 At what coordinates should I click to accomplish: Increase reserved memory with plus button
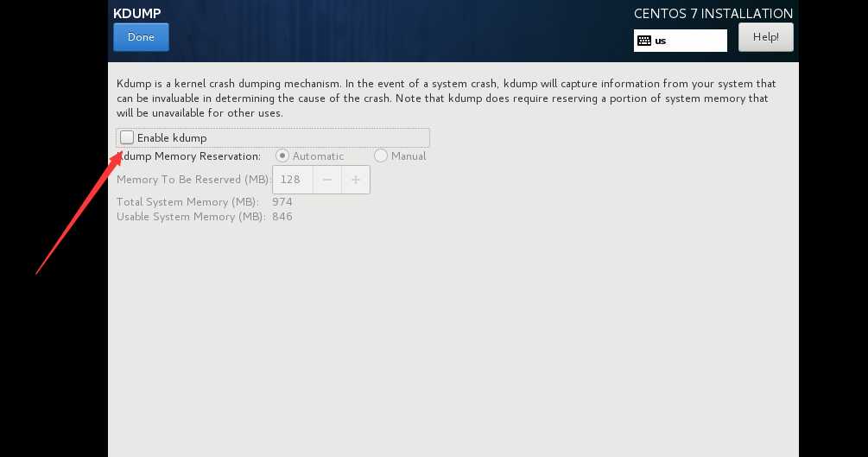click(355, 180)
